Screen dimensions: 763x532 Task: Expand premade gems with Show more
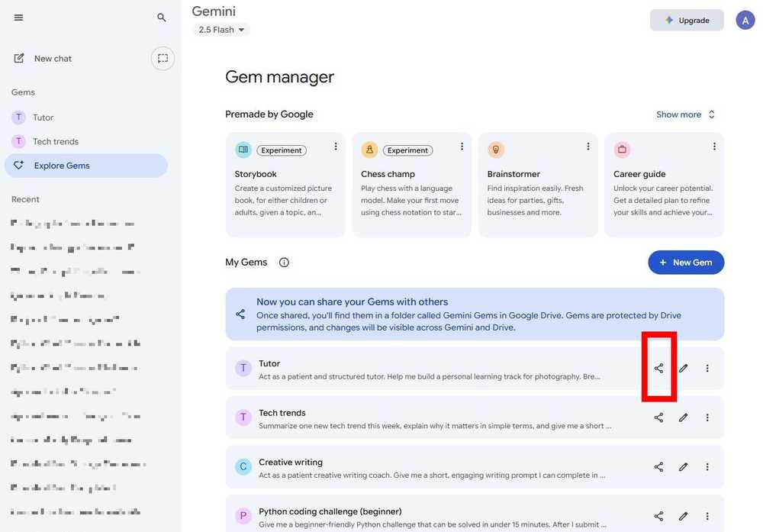685,114
